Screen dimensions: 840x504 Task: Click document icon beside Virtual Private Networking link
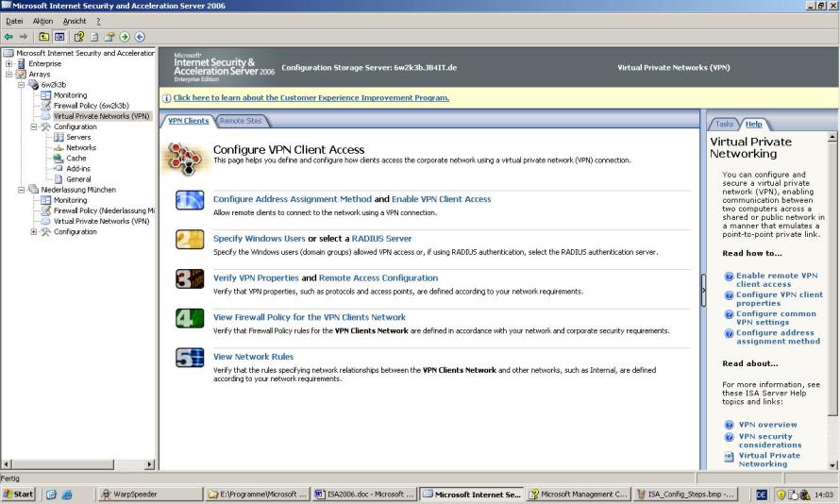pos(729,457)
